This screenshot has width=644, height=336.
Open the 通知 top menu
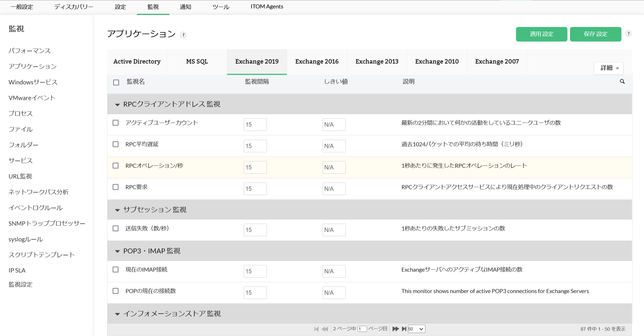pos(185,7)
